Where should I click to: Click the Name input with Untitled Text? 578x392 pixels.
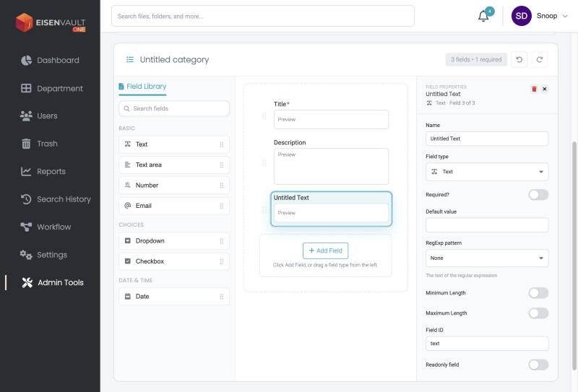[487, 139]
